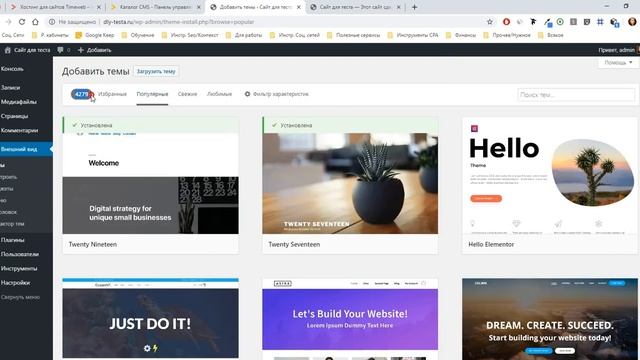Switch to the Любимые tab
The image size is (640, 360).
pos(219,94)
